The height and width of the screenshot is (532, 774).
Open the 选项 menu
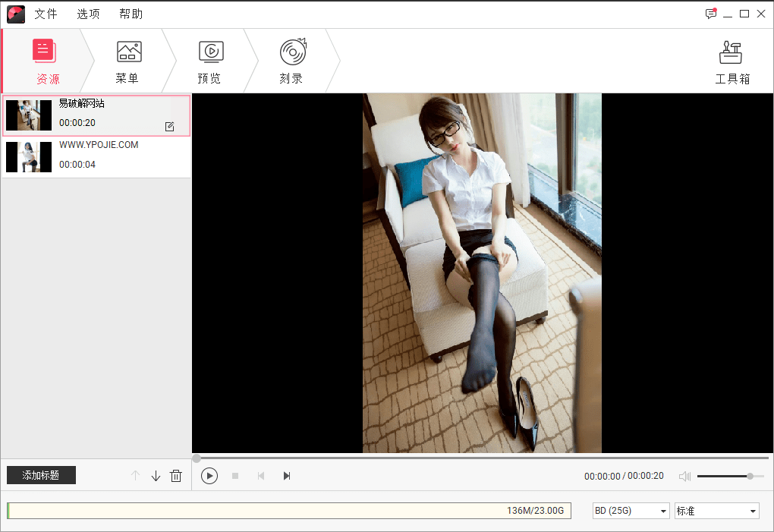88,14
